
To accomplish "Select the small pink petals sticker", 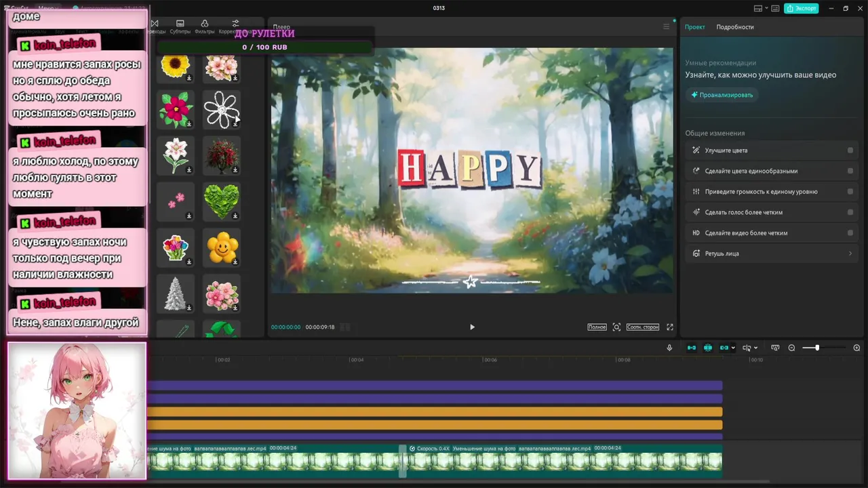I will click(x=176, y=201).
